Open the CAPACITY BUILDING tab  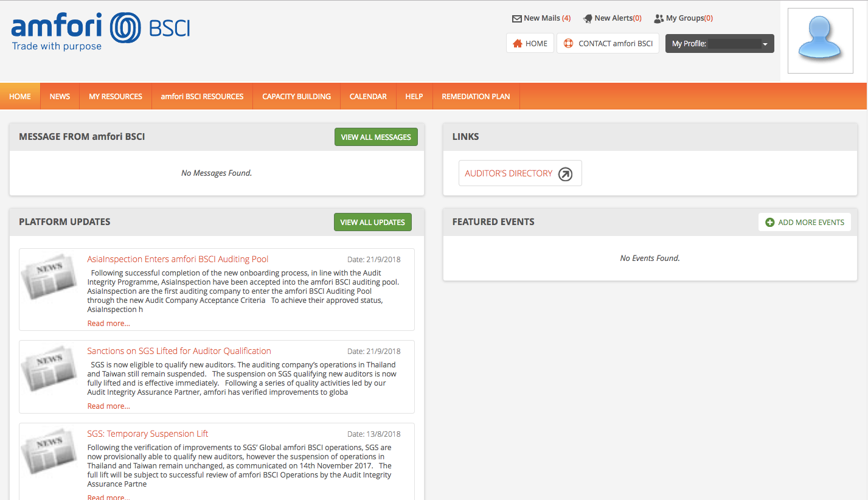[297, 96]
